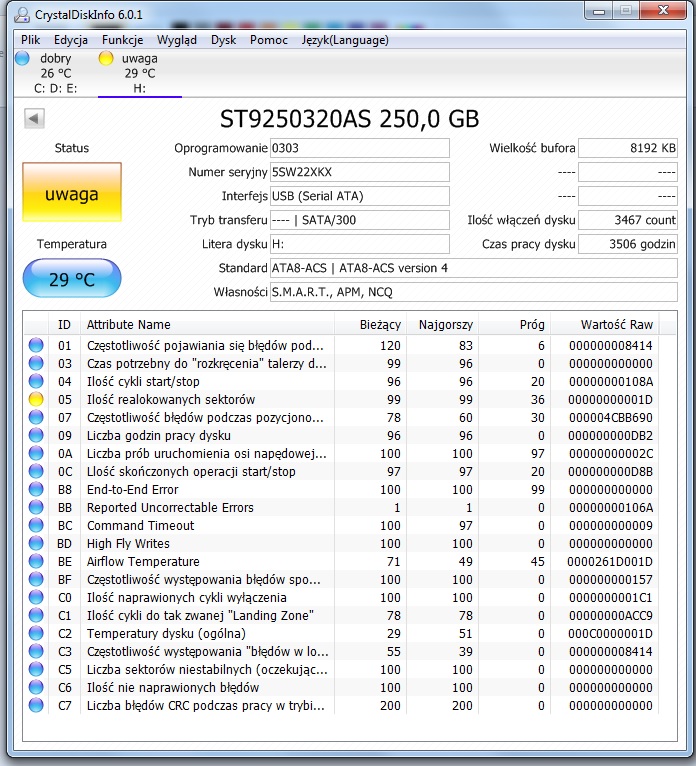Click the blue status dot for attribute 0A
696x766 pixels.
[36, 453]
